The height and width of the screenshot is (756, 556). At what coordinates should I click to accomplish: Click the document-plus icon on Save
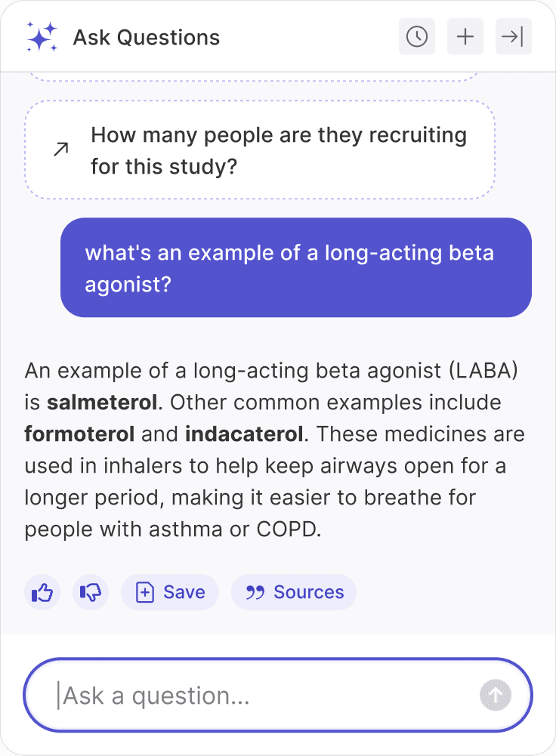144,593
